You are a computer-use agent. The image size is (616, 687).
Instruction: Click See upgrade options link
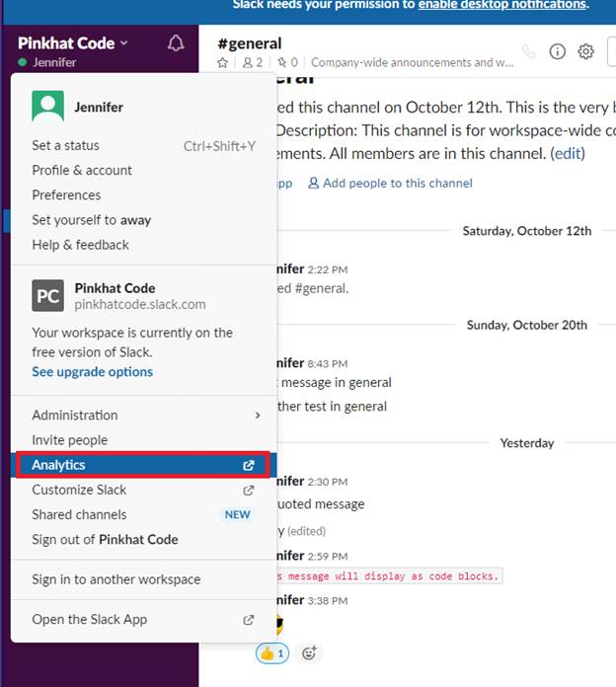[93, 371]
